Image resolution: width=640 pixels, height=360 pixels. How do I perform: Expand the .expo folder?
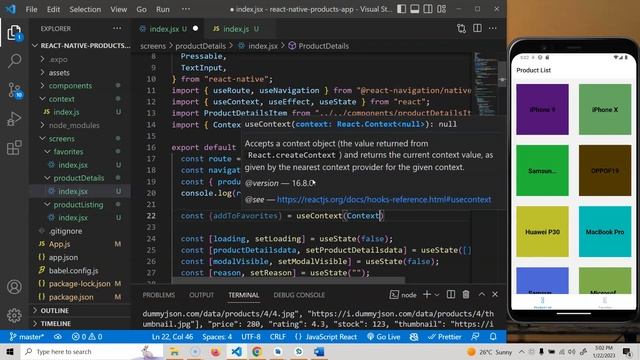click(80, 59)
